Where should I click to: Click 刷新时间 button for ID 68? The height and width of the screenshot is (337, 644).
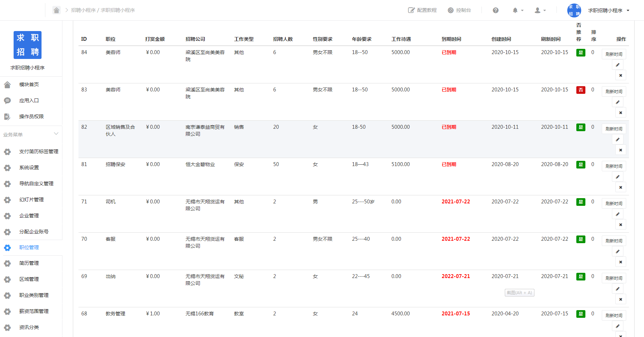614,315
